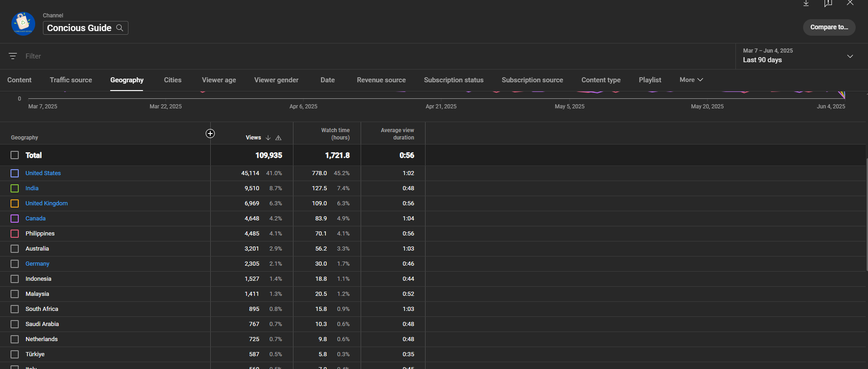This screenshot has height=369, width=868.
Task: Click the send feedback icon
Action: click(x=828, y=3)
